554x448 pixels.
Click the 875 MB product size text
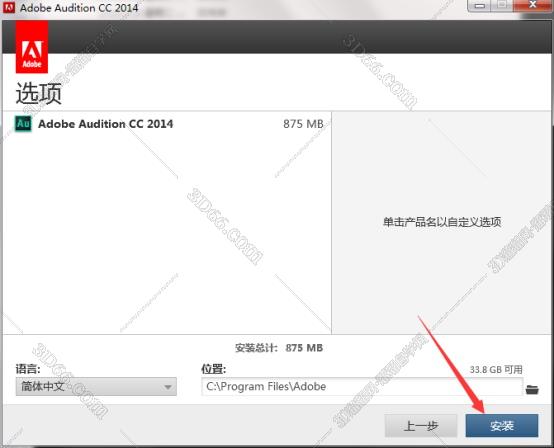[x=303, y=124]
